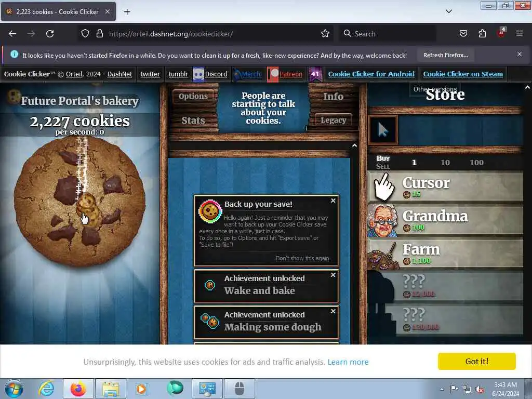Open the Other versions menu

[x=435, y=89]
